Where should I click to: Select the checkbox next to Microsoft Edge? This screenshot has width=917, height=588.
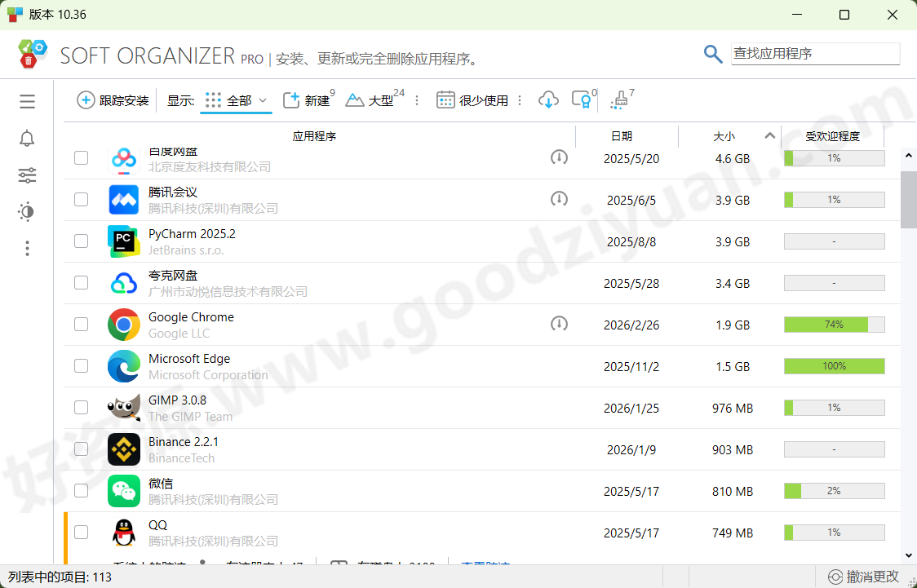point(81,365)
